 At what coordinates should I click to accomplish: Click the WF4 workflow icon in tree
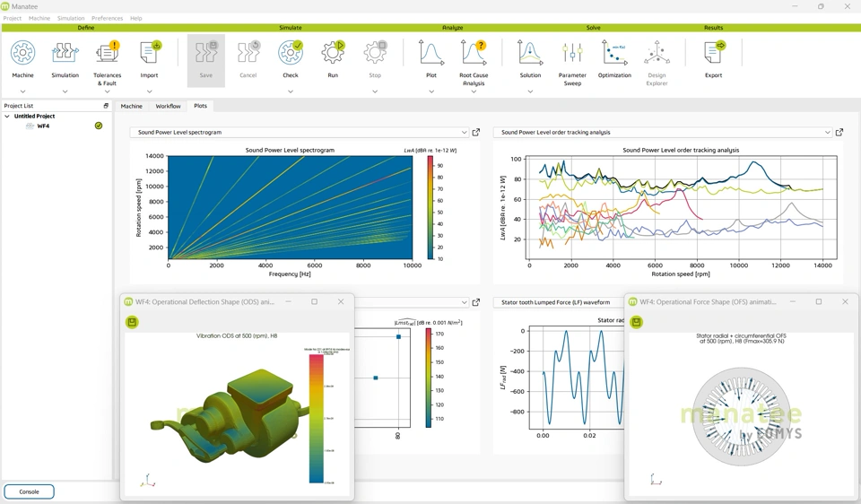[30, 126]
